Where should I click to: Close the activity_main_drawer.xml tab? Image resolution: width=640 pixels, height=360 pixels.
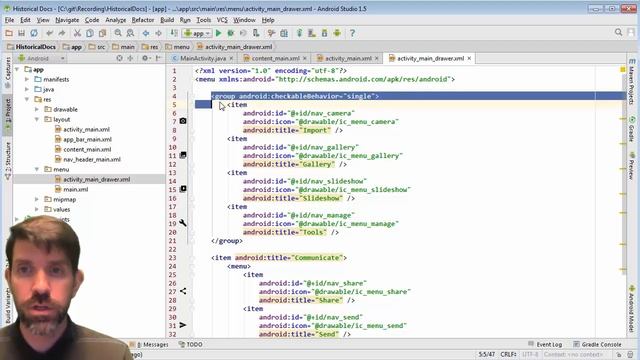coord(469,58)
